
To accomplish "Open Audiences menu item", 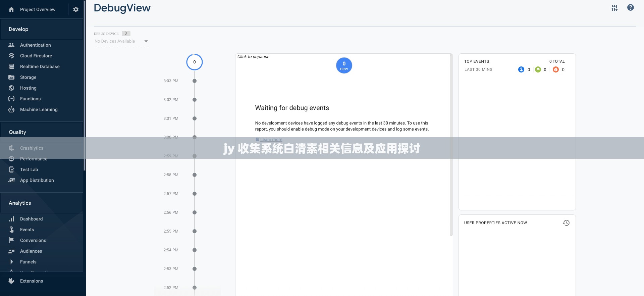I will pos(31,251).
